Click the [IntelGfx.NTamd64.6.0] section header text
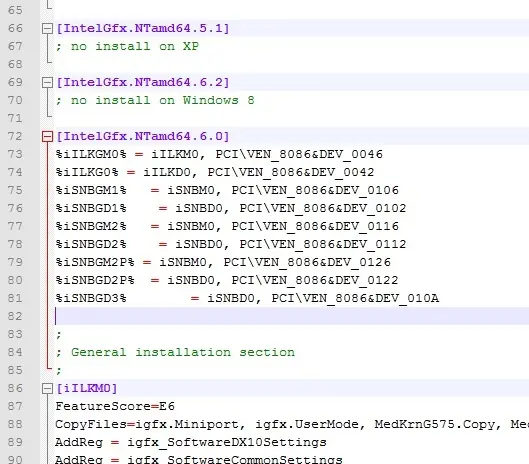Viewport: 529px width, 464px height. pos(143,136)
